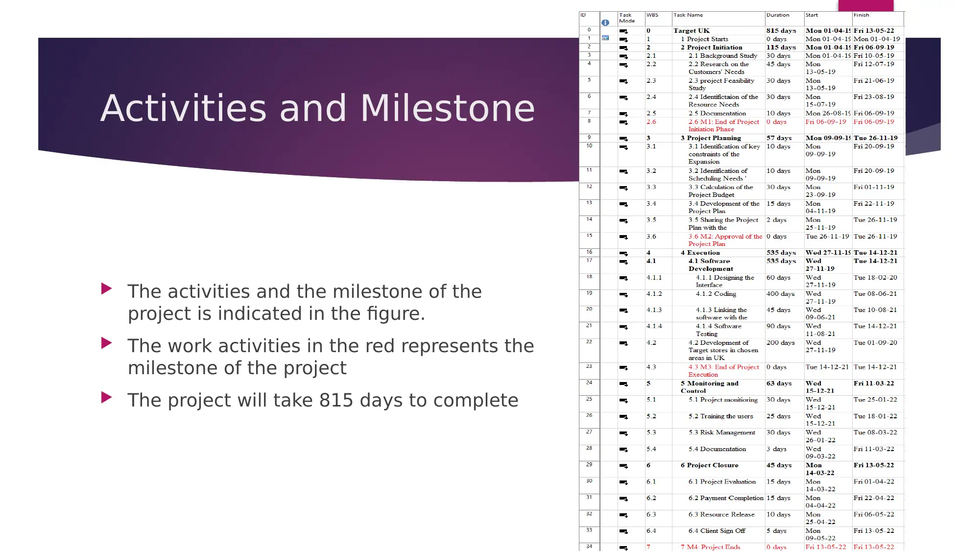The image size is (980, 551).
Task: Click task mode icon for 3.3 Calculation of Project Budget
Action: pos(623,188)
